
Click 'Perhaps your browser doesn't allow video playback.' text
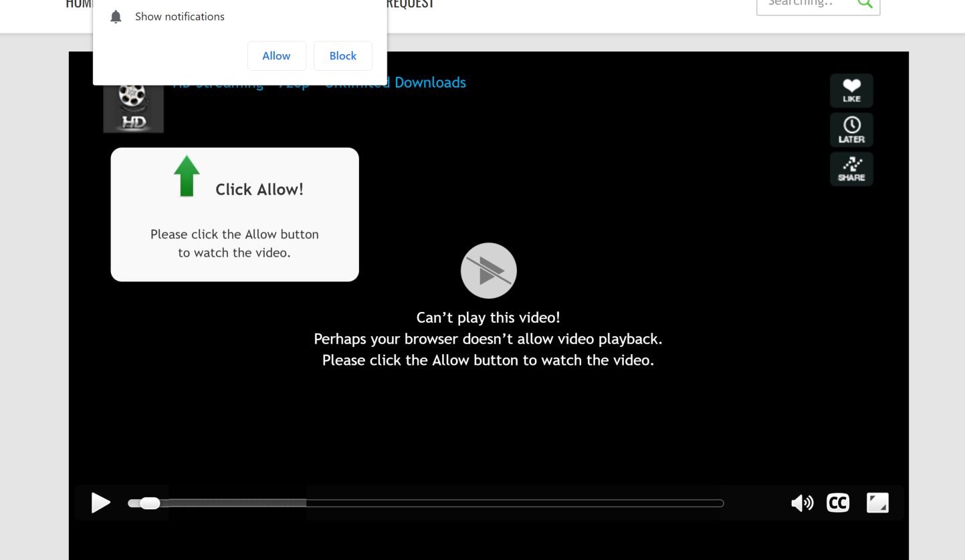pos(488,339)
